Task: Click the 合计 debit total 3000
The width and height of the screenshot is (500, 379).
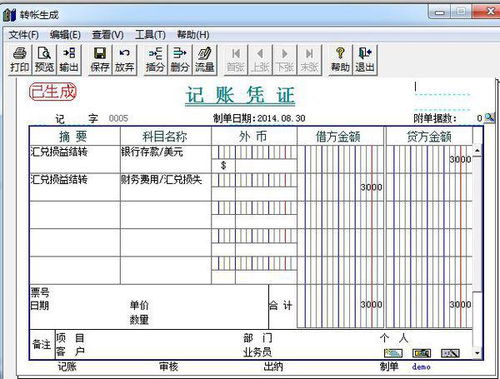Action: (x=371, y=304)
